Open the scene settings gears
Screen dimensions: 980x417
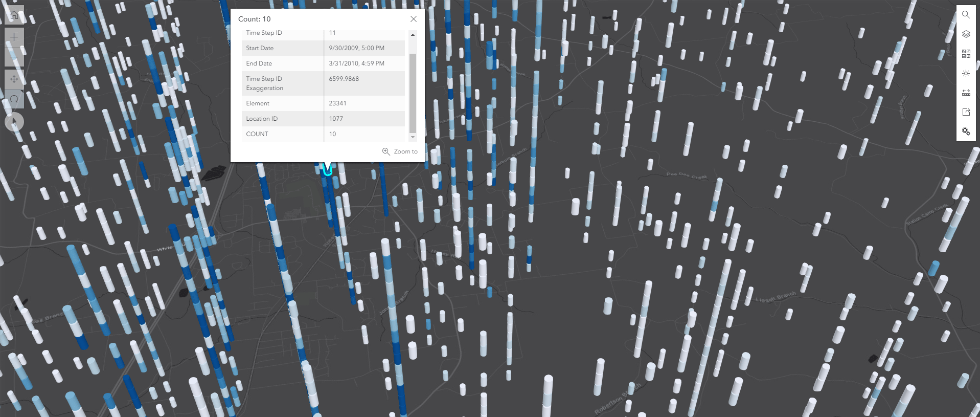[x=966, y=131]
